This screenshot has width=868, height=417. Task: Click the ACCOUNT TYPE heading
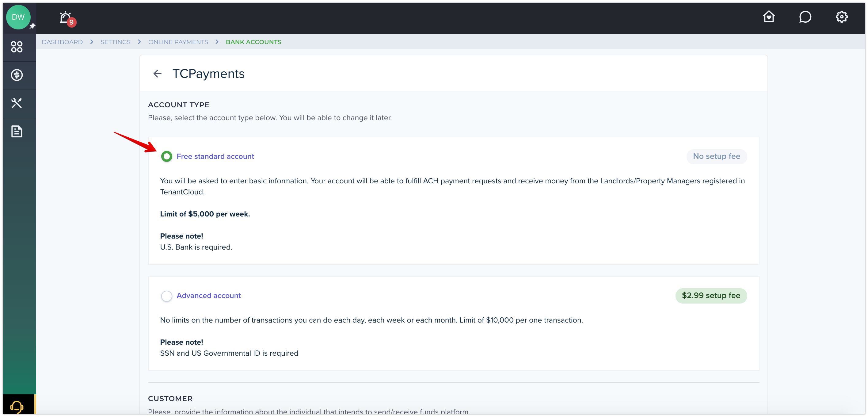pos(179,105)
